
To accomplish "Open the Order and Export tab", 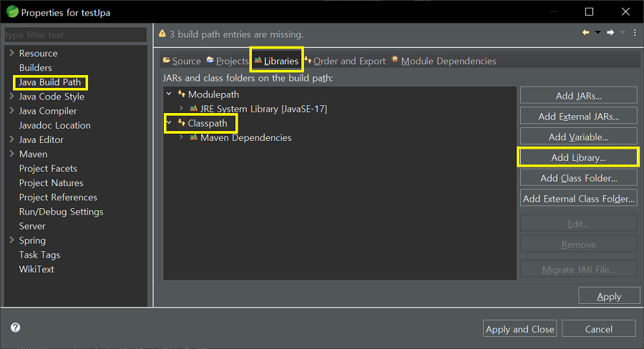I will (x=344, y=62).
